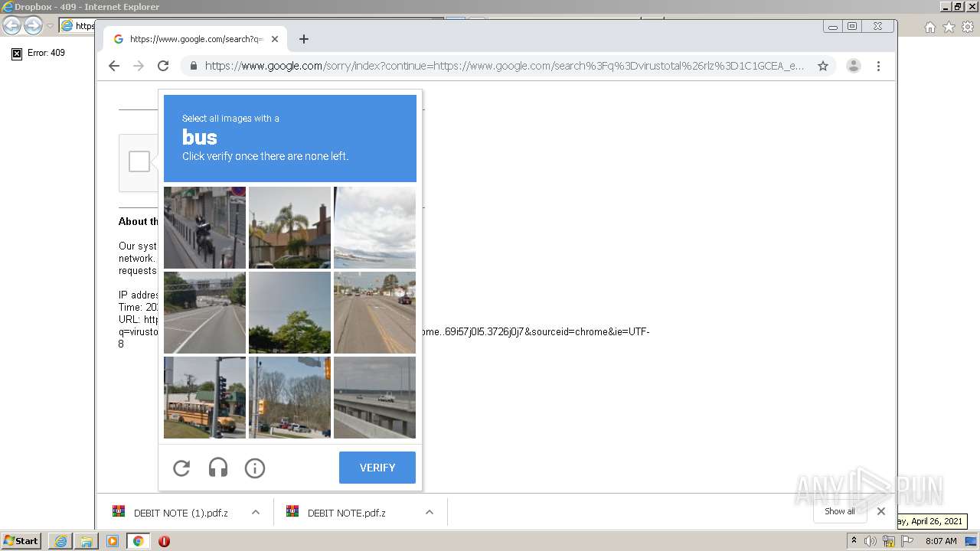Go back in the Internet Explorer window
The image size is (980, 551).
click(11, 26)
